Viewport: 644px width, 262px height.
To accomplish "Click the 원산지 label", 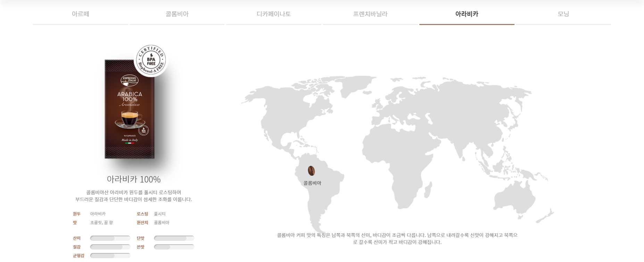I will coord(142,222).
